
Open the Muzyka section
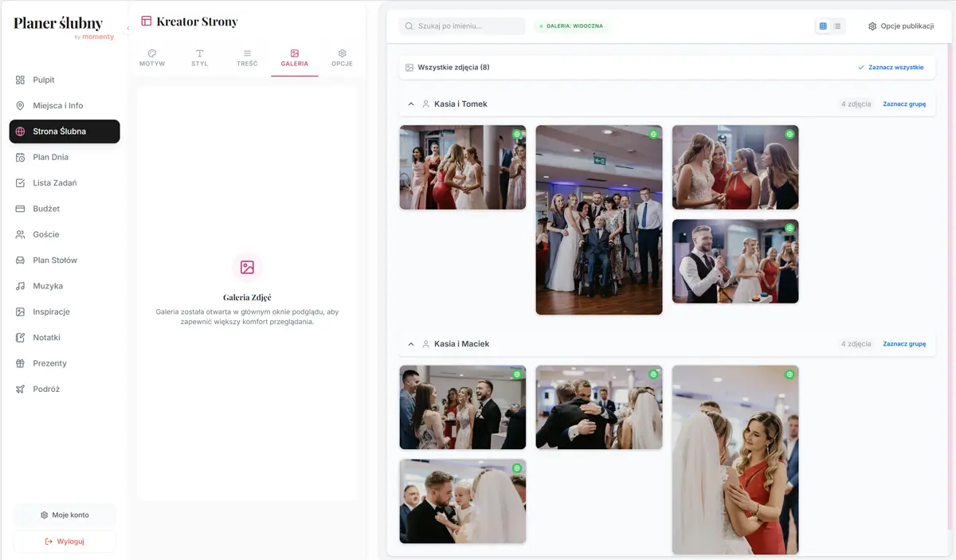(x=48, y=286)
